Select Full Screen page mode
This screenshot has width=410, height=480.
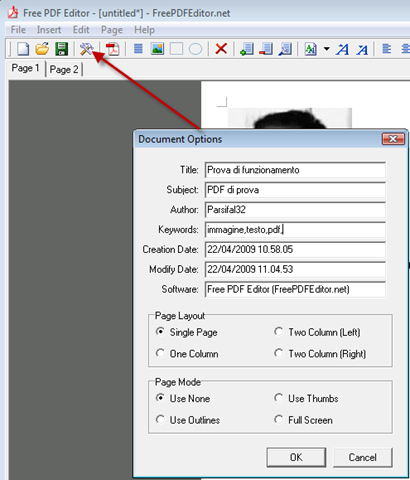point(303,420)
